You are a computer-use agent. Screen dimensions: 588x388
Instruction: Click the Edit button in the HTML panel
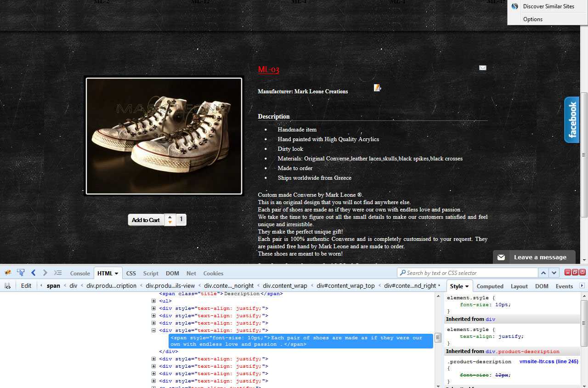[x=26, y=285]
